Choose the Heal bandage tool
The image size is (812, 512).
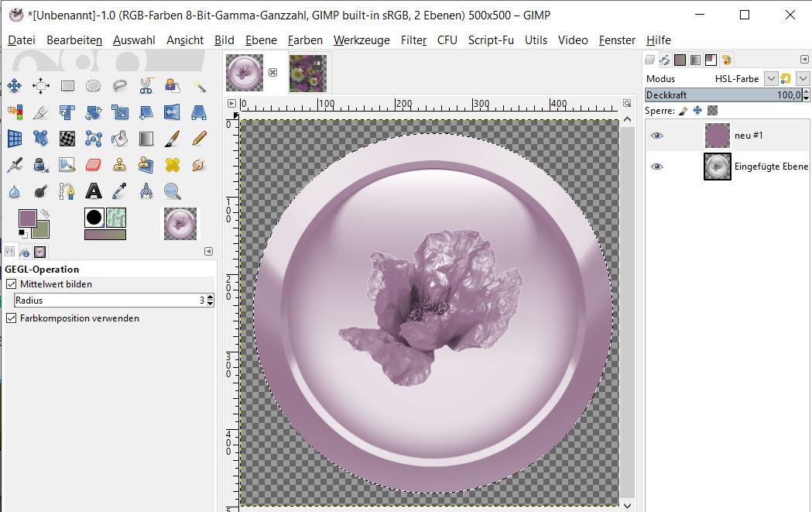[x=172, y=164]
